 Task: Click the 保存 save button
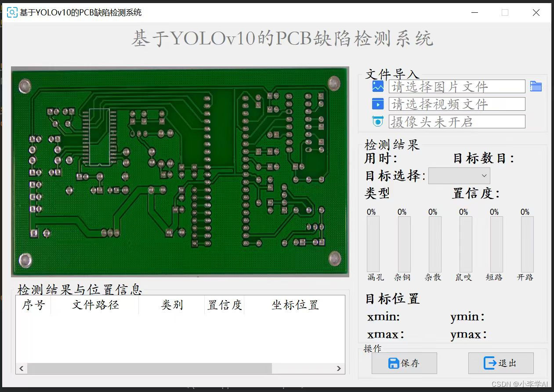coord(404,363)
